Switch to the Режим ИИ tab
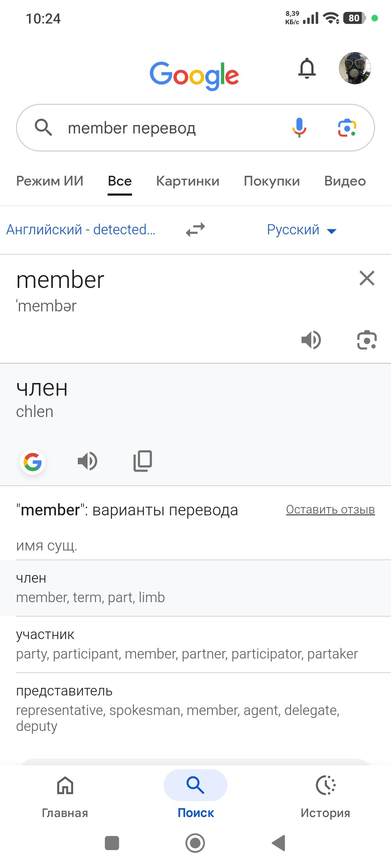The height and width of the screenshot is (868, 391). click(50, 181)
